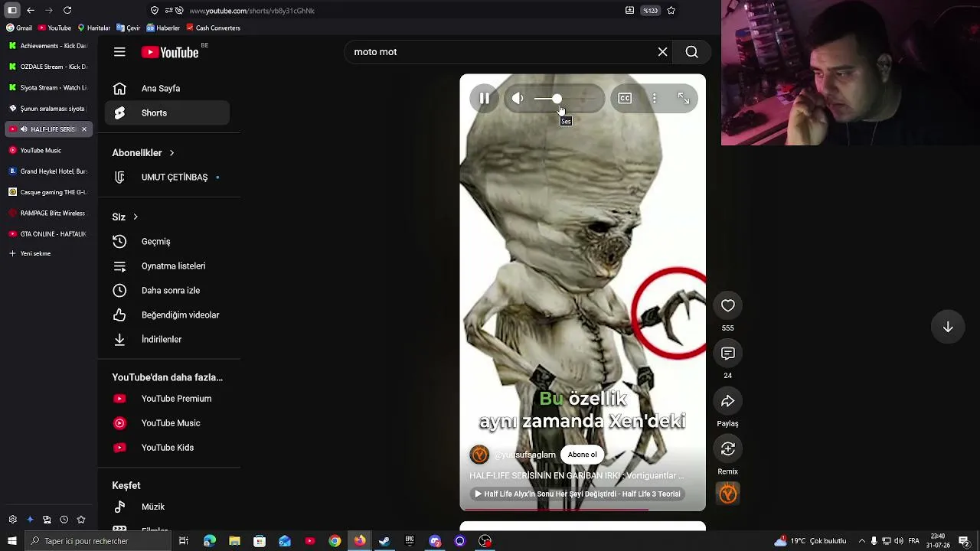Screen dimensions: 980x551
Task: Open the sidebar history clock icon
Action: (64, 520)
